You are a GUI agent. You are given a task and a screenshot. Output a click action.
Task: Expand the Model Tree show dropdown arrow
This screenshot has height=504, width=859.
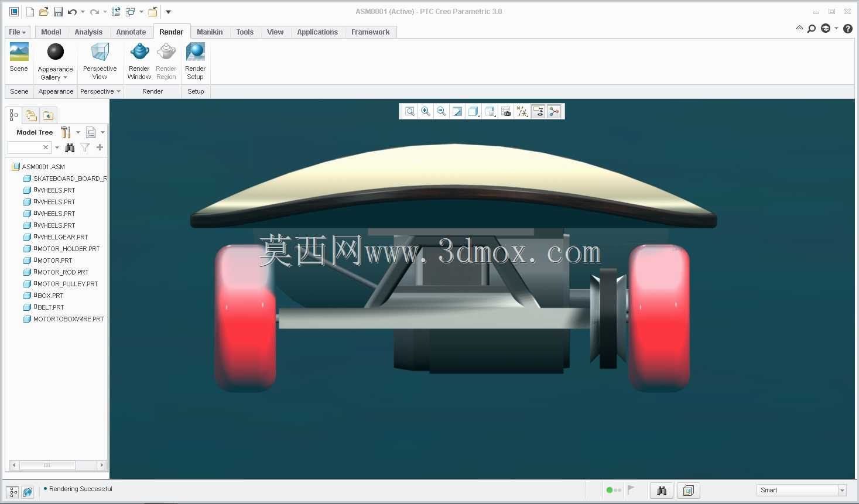pos(102,132)
